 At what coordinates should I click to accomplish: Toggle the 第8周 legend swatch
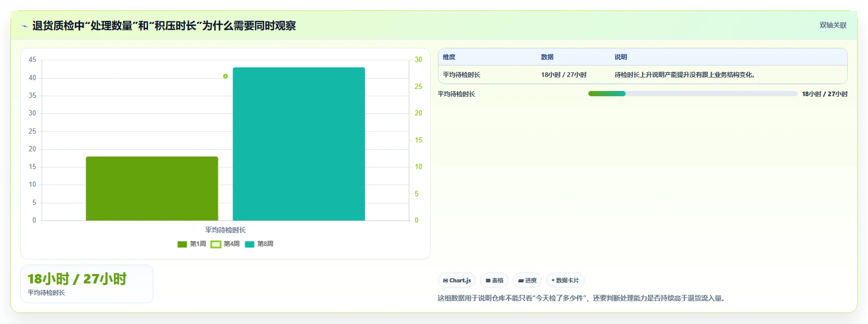point(250,244)
